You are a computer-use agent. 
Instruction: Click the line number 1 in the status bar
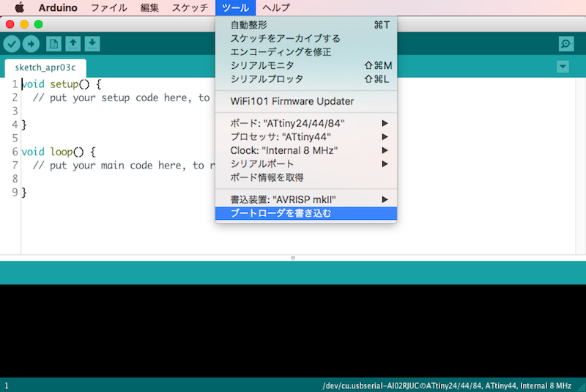pyautogui.click(x=7, y=385)
